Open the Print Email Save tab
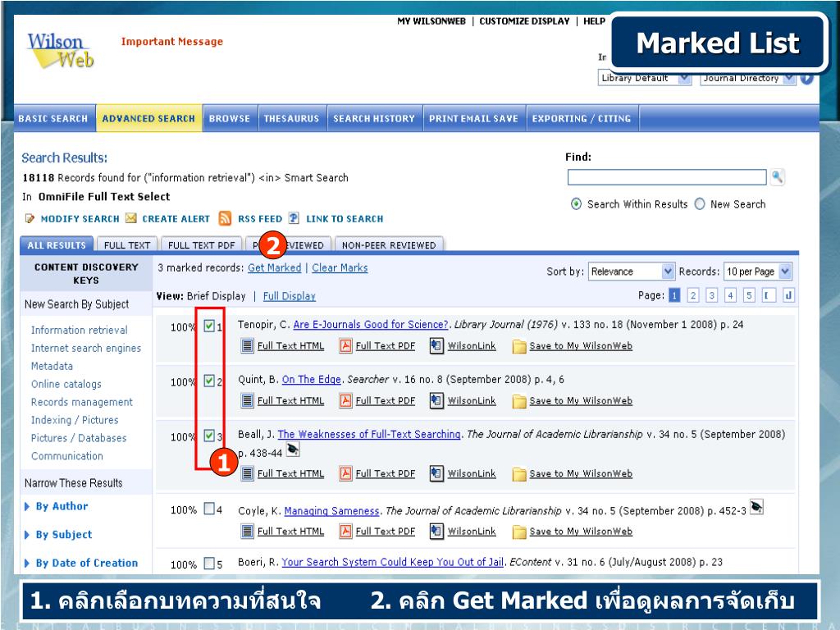840x630 pixels. tap(473, 118)
